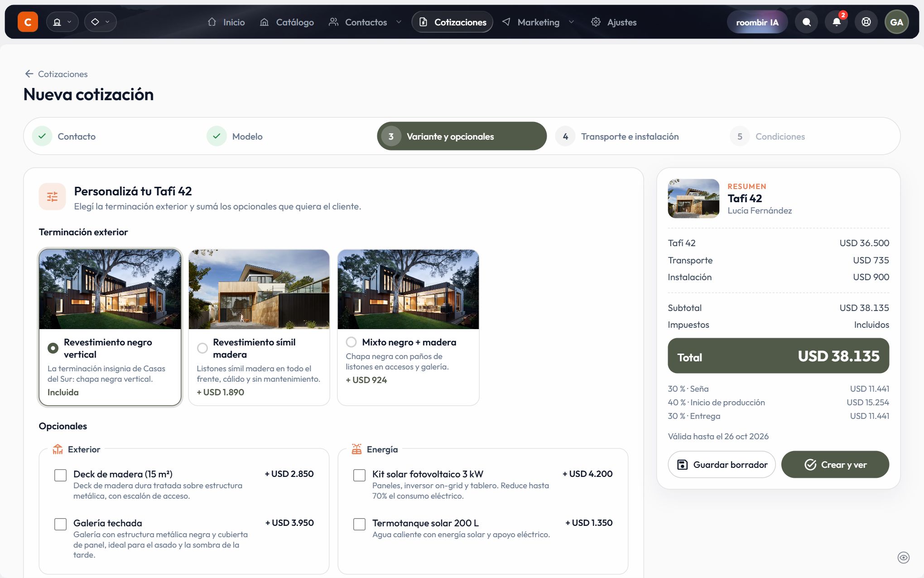Viewport: 924px width, 578px height.
Task: Open the building selector dropdown
Action: point(62,22)
